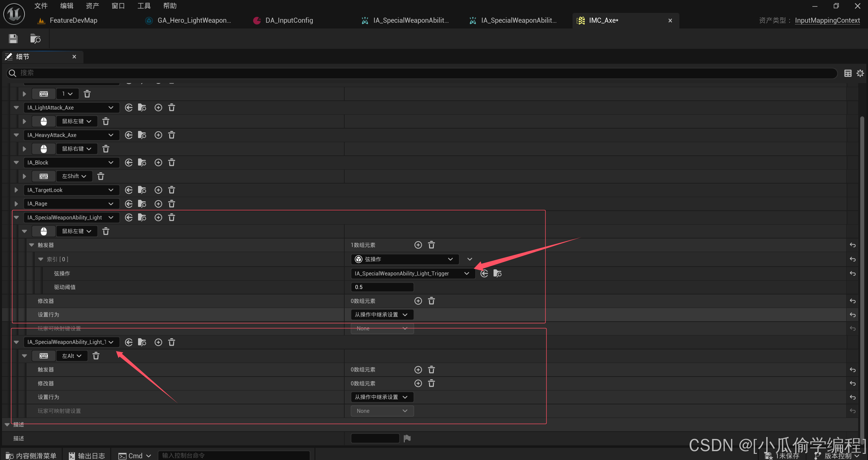Browse to IA_LightAttack_Axe asset
Viewport: 868px width, 460px height.
[x=142, y=108]
